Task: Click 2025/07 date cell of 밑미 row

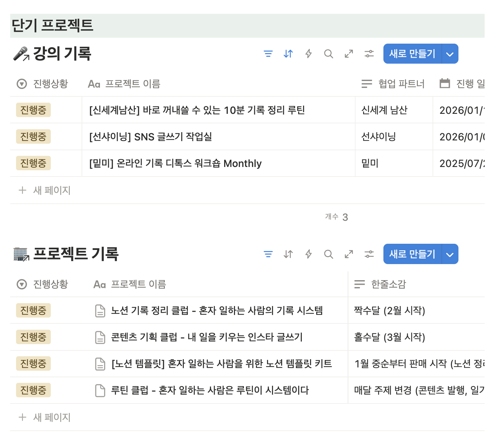Action: pos(459,163)
